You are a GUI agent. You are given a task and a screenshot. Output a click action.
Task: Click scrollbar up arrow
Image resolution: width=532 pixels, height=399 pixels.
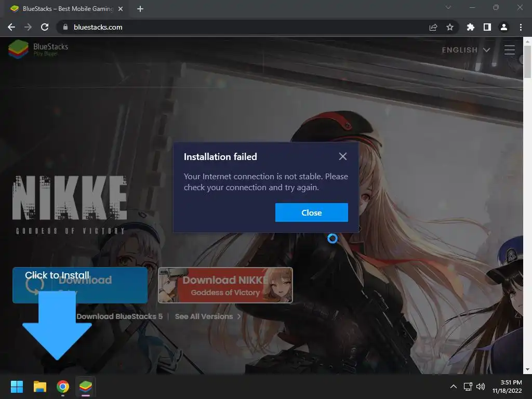(x=527, y=42)
